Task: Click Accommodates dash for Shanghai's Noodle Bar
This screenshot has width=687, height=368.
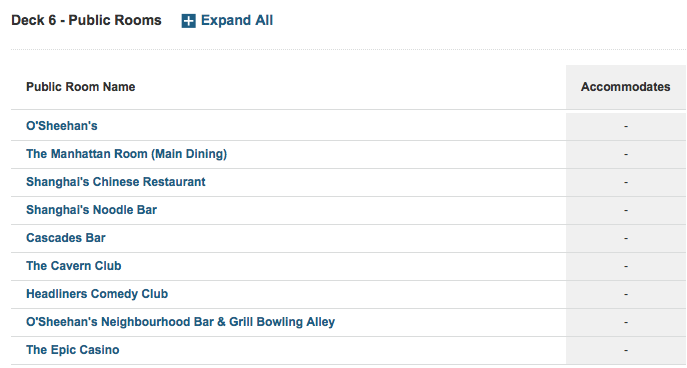Action: coord(626,210)
